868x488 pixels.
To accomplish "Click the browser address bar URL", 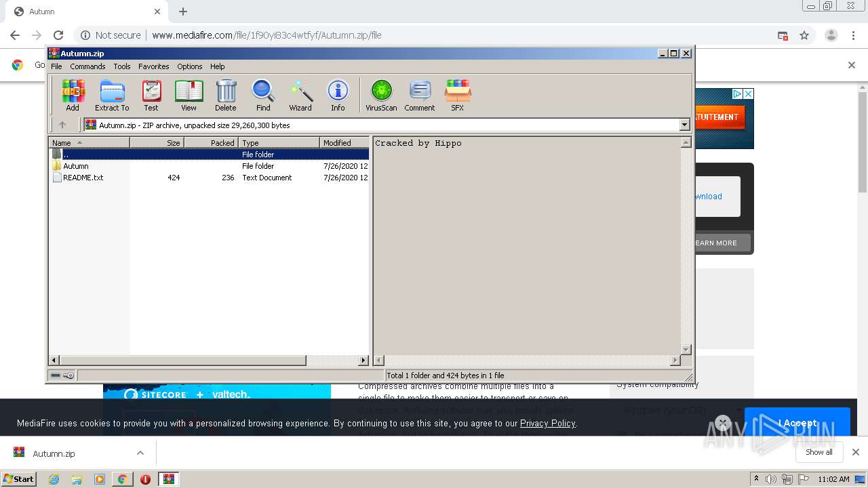I will click(x=267, y=35).
